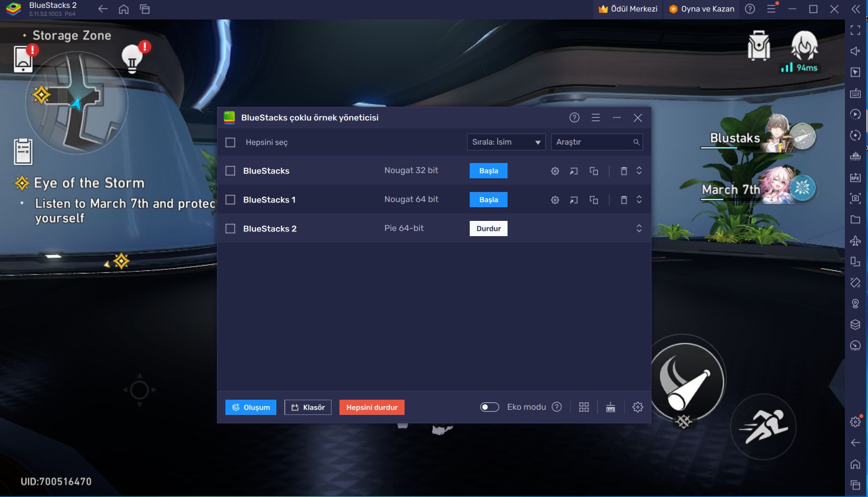The height and width of the screenshot is (497, 868).
Task: Delete the BlueStacks Nougat 32 bit instance
Action: tap(624, 171)
